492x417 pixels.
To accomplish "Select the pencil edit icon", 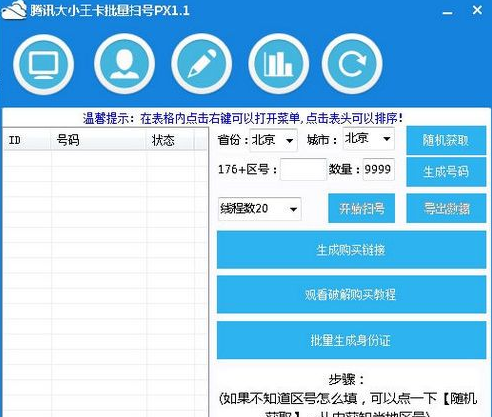I will [202, 64].
